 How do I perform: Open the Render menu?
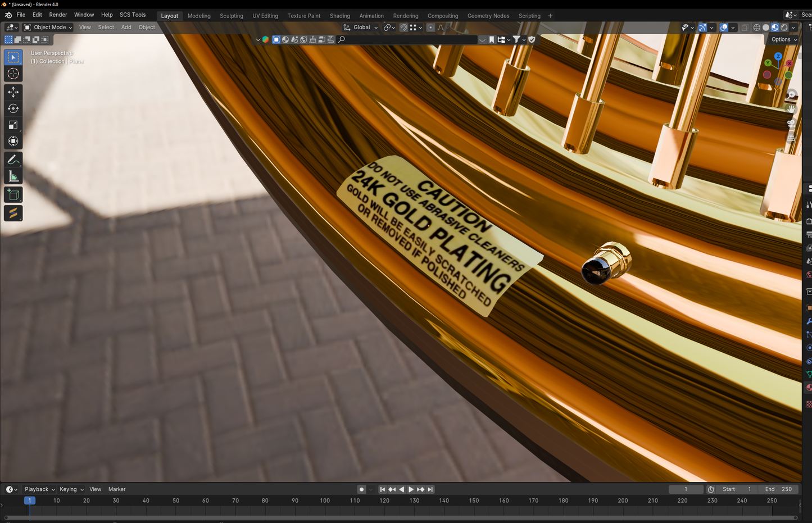point(58,15)
